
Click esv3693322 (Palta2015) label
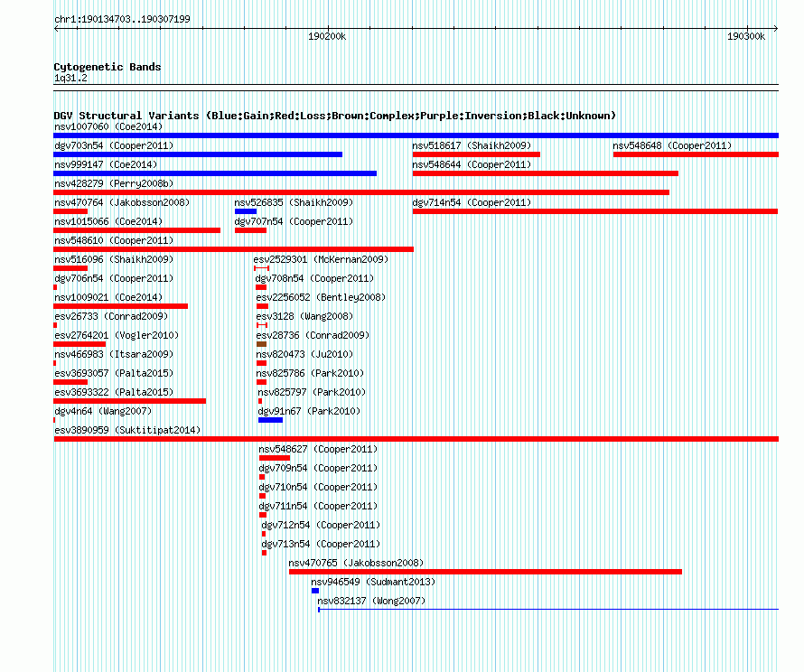point(114,392)
